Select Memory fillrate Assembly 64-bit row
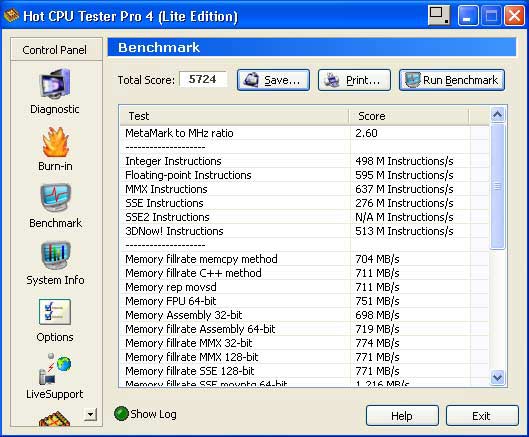The width and height of the screenshot is (529, 437). click(x=304, y=329)
